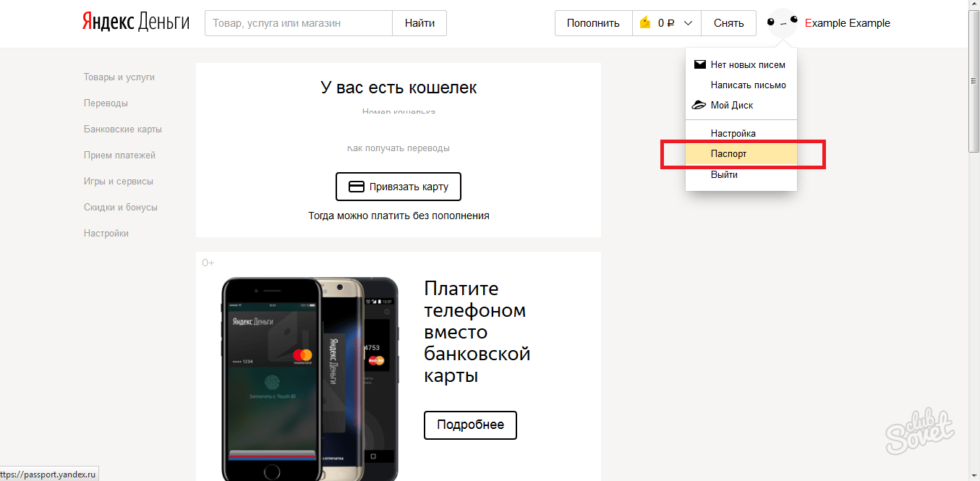Click the user avatar icon

coord(782,22)
